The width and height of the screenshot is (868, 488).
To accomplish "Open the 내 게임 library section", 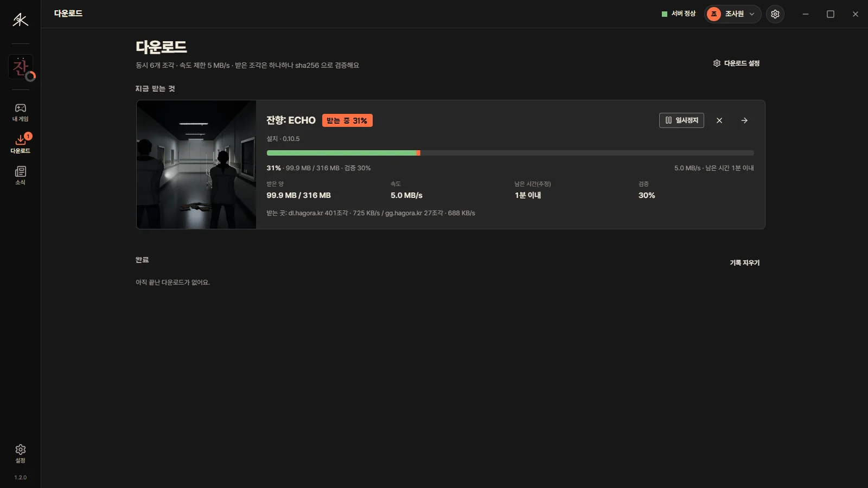I will coord(21,112).
